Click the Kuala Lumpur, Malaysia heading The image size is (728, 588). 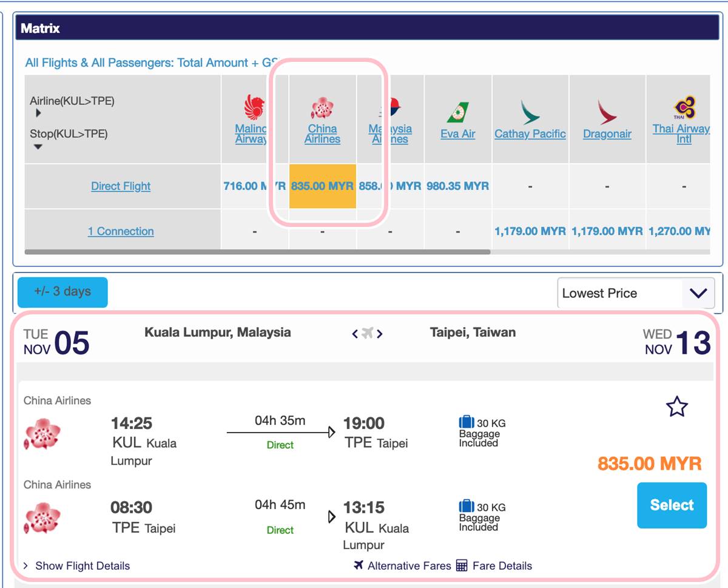coord(218,333)
